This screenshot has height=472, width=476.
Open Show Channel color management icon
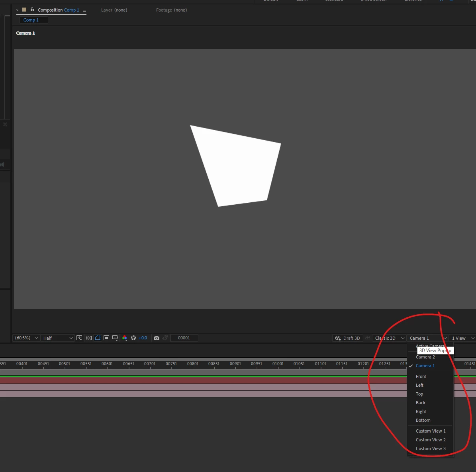coord(124,338)
